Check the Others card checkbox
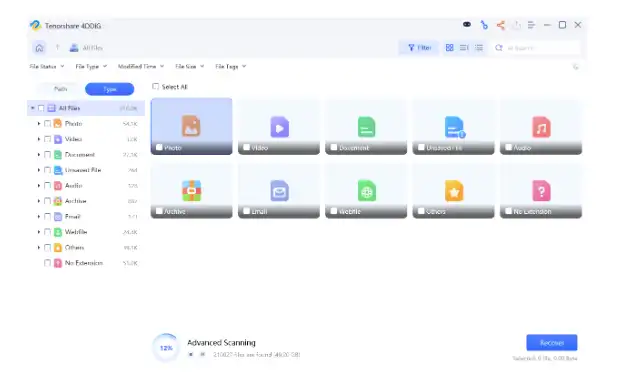 [x=421, y=211]
